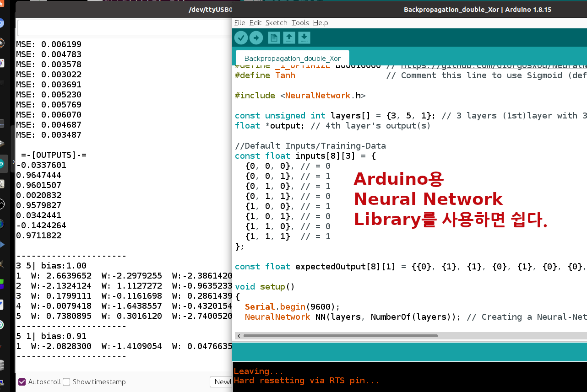
Task: Click the line '3 5| bias:1.00'
Action: (x=51, y=266)
